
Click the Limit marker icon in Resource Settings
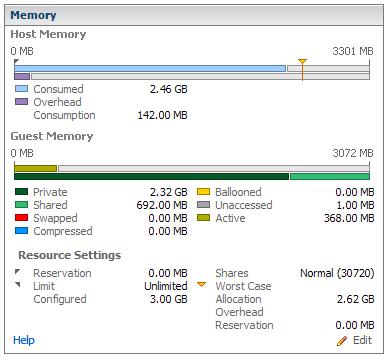(x=18, y=285)
